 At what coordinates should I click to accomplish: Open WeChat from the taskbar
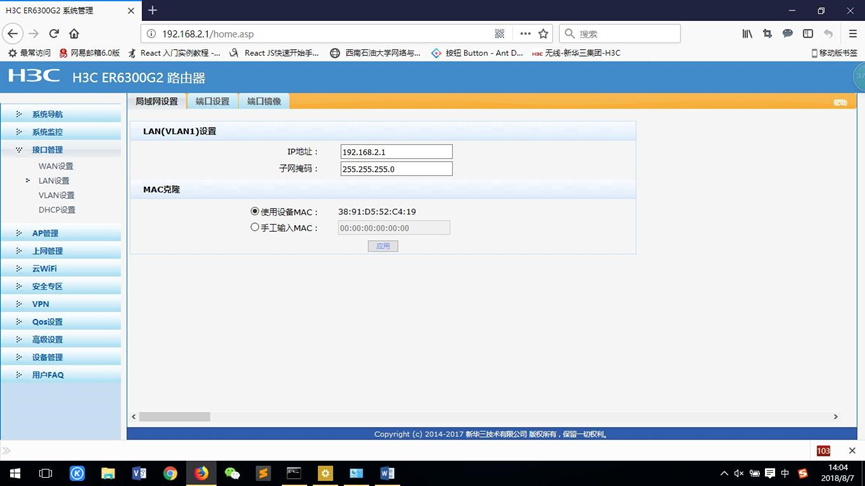232,473
